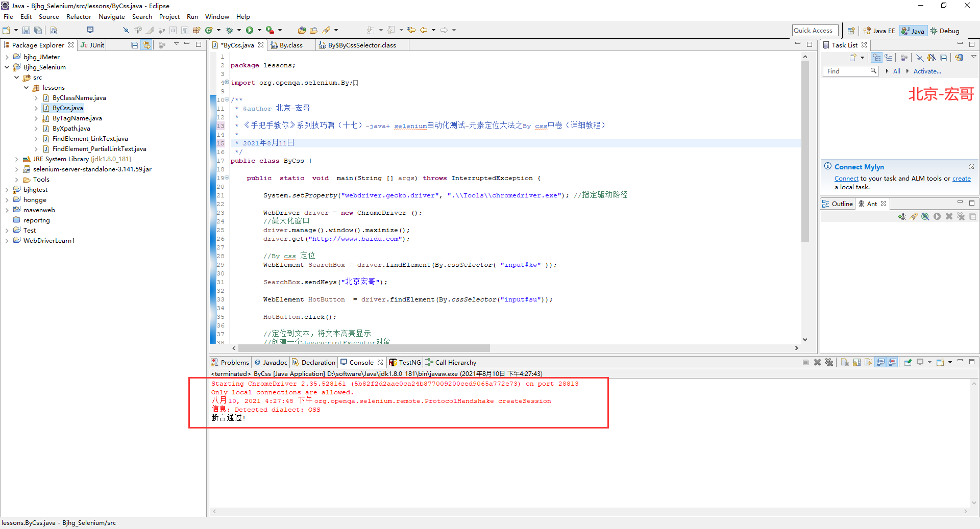Navigate Back with yellow left arrow
Viewport: 980px width, 529px height.
(x=424, y=31)
